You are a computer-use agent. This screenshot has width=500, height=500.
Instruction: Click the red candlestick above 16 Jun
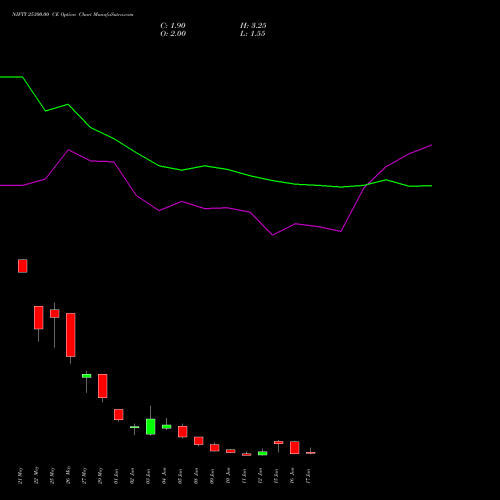pyautogui.click(x=295, y=448)
